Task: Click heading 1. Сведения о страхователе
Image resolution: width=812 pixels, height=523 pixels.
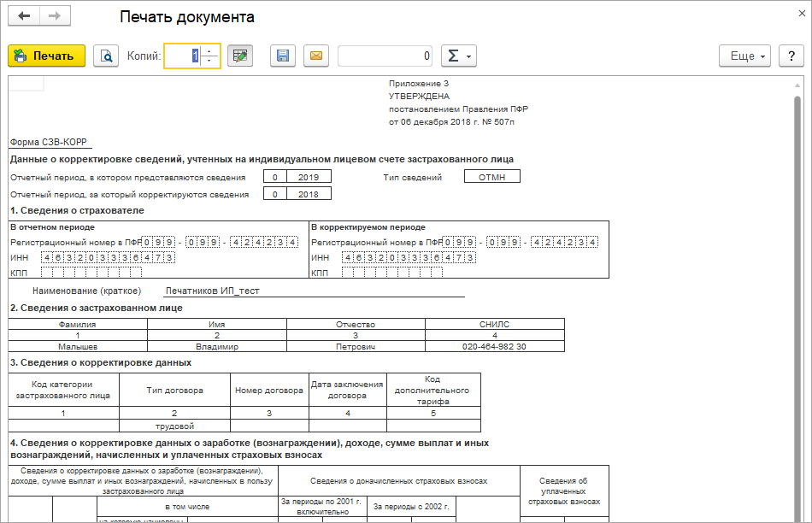Action: pos(77,210)
